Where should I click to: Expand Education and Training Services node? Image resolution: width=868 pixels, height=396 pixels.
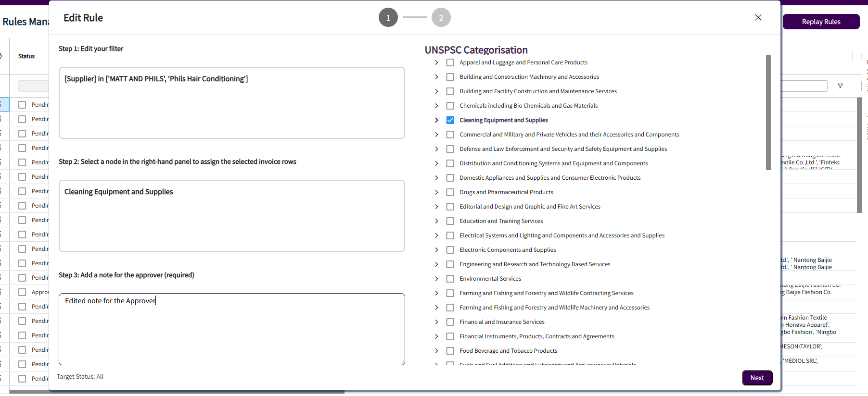(x=436, y=221)
